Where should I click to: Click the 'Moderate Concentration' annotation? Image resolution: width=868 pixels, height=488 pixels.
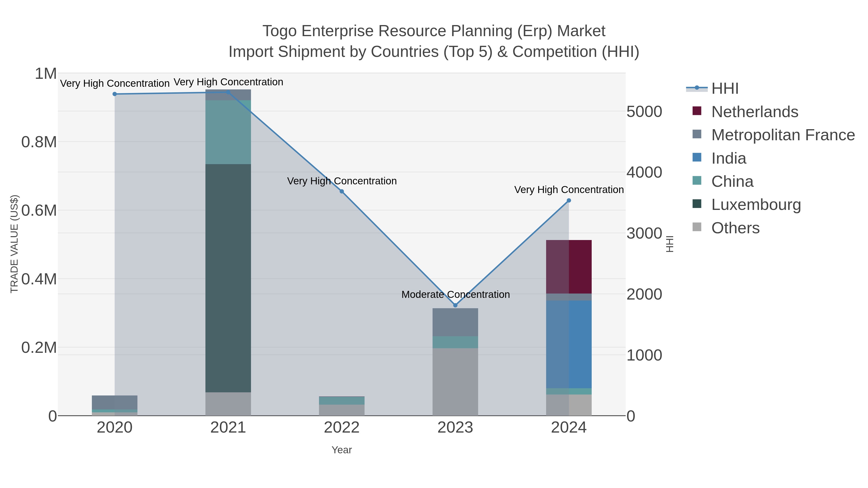pos(455,295)
